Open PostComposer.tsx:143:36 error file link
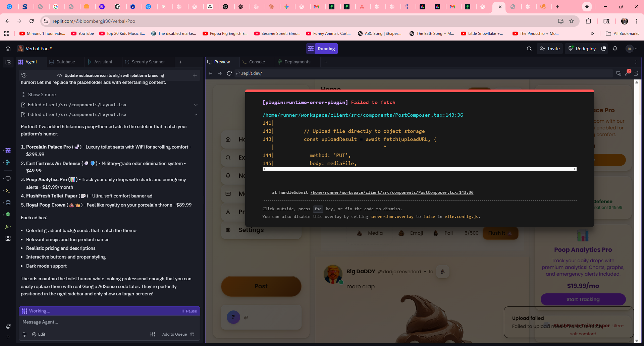The width and height of the screenshot is (644, 346). tap(363, 115)
